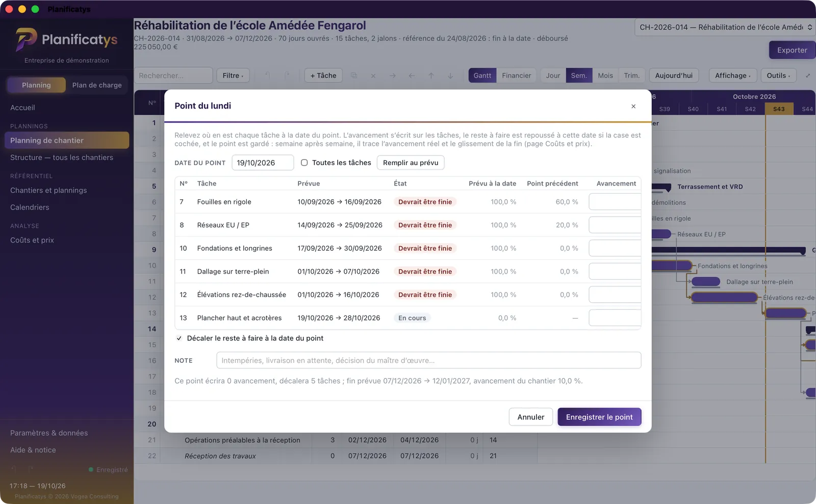The image size is (816, 504).
Task: Select the Plan de charge tab
Action: click(97, 85)
